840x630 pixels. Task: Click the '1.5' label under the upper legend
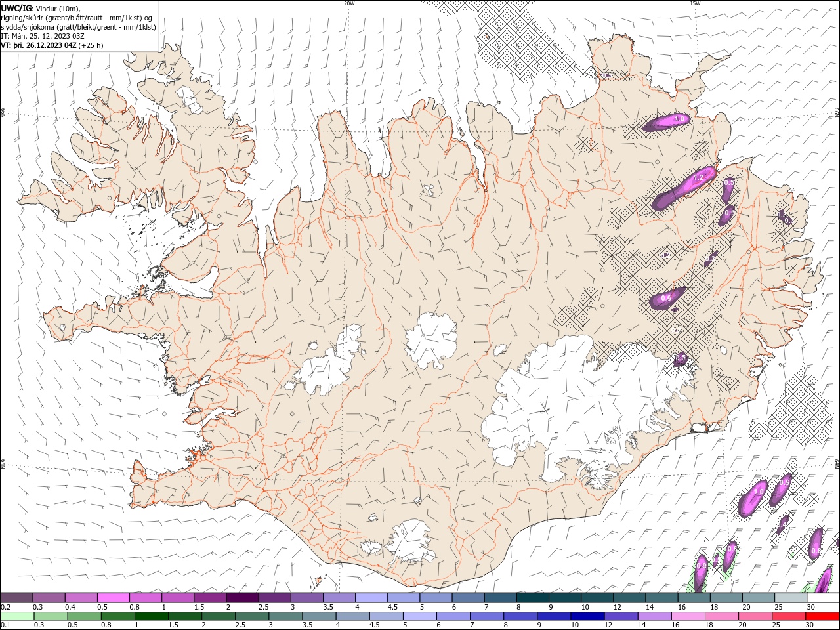(199, 607)
